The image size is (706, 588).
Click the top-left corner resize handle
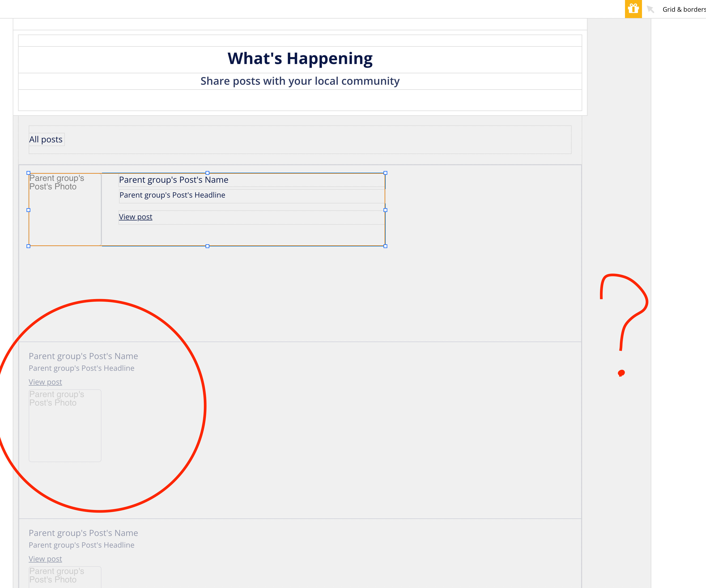tap(29, 173)
